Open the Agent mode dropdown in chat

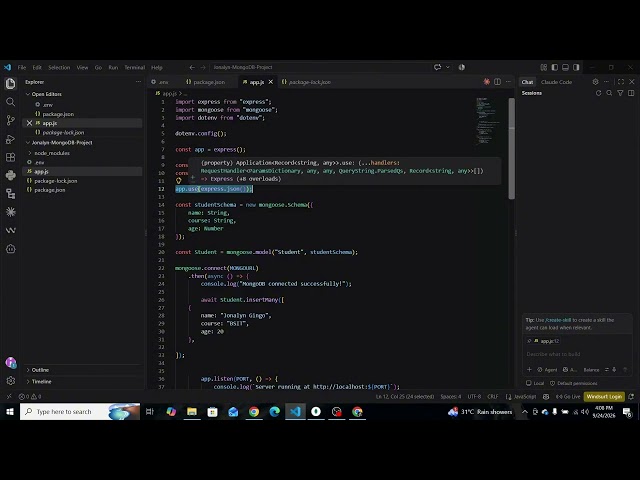[547, 369]
